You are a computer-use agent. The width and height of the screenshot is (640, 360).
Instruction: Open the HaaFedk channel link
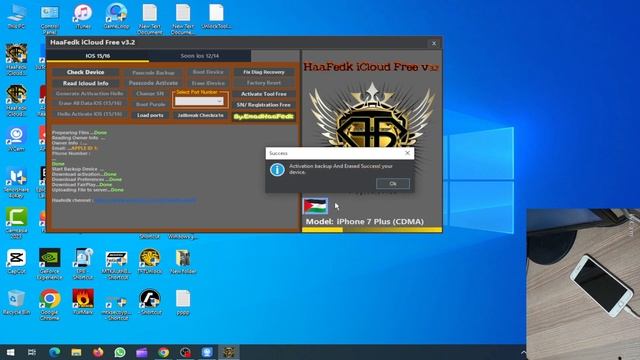pos(145,200)
